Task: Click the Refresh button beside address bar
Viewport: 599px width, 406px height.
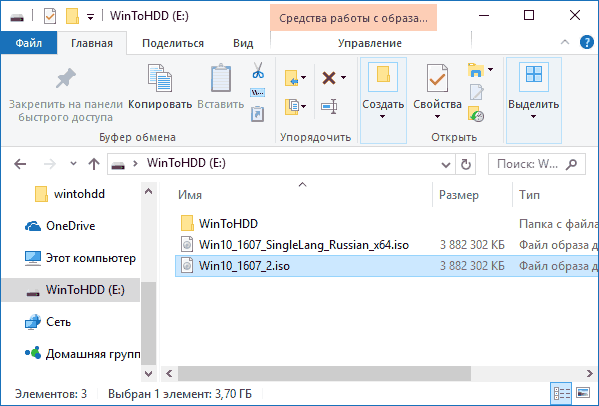Action: click(465, 164)
